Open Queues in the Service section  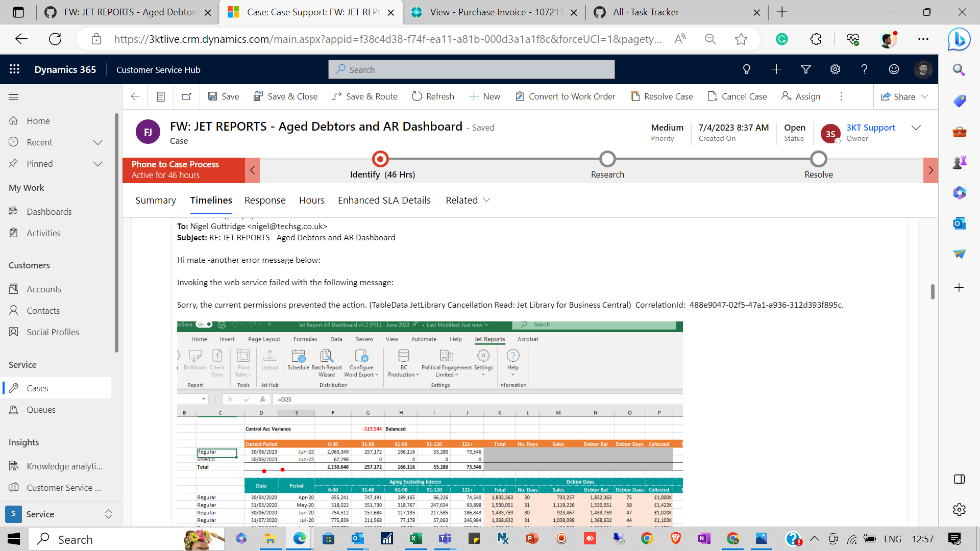(41, 410)
